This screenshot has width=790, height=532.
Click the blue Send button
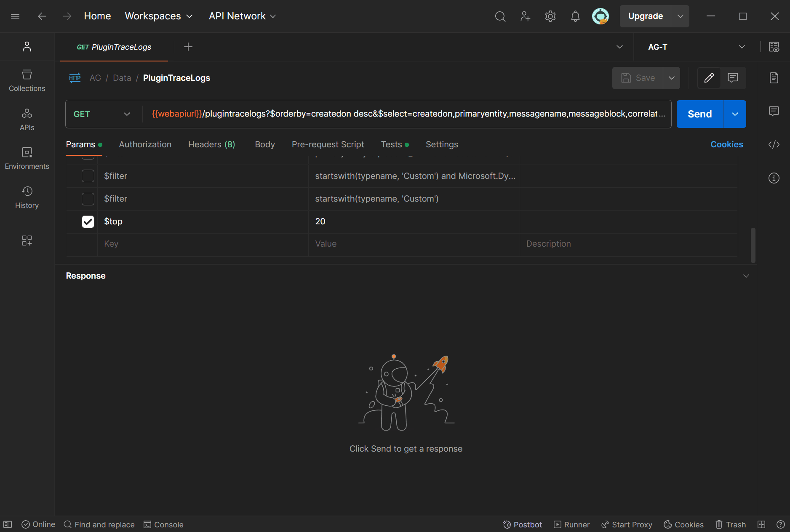(700, 114)
